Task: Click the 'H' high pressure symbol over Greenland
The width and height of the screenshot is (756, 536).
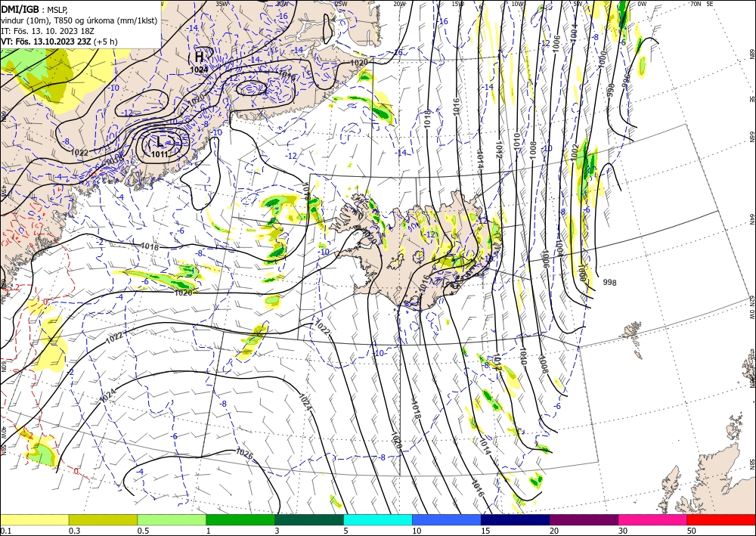Action: click(199, 57)
